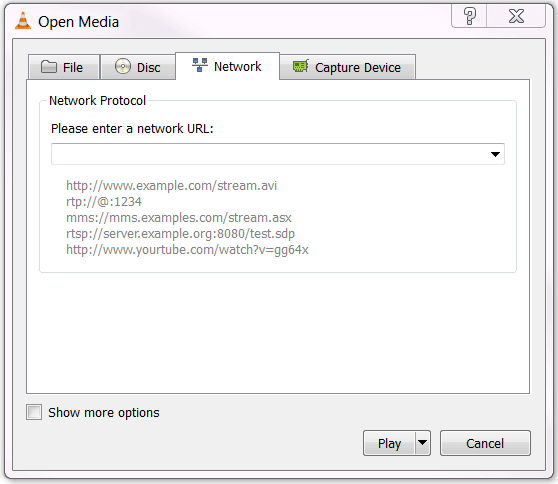The height and width of the screenshot is (484, 558).
Task: Click the network icon on Network tab
Action: (x=200, y=65)
